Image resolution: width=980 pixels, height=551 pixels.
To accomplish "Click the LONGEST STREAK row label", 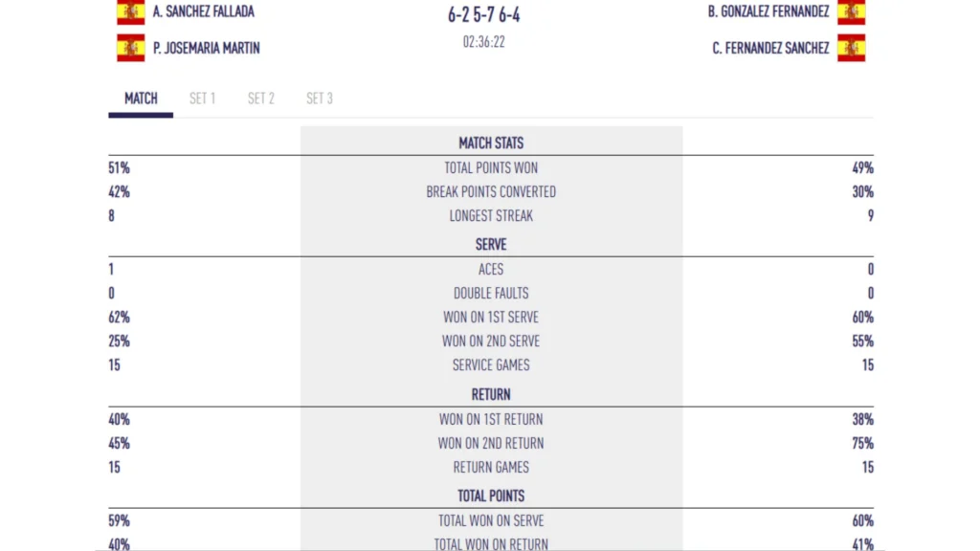I will point(491,216).
